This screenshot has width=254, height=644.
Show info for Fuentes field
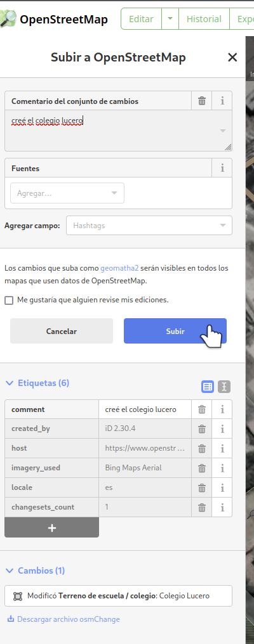coord(222,168)
